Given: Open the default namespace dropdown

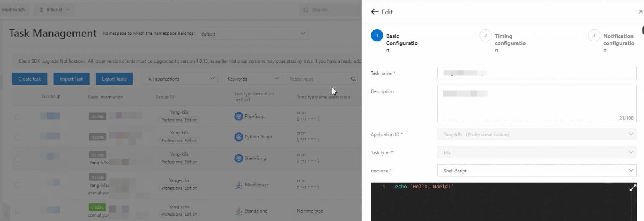Looking at the screenshot, I should (x=251, y=34).
